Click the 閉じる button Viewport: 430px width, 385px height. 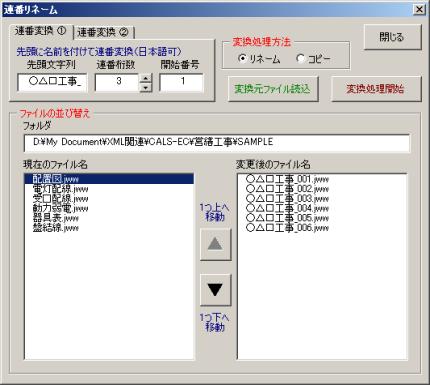click(x=392, y=37)
